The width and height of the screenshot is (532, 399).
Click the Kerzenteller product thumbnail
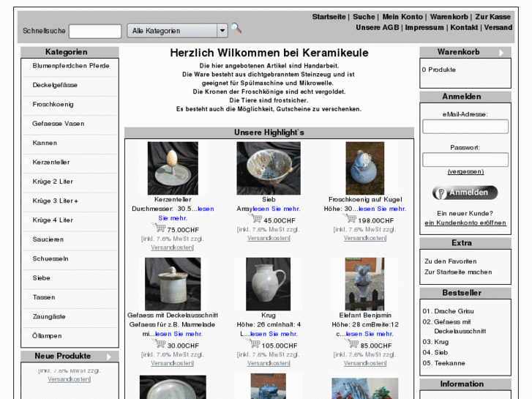pyautogui.click(x=173, y=168)
